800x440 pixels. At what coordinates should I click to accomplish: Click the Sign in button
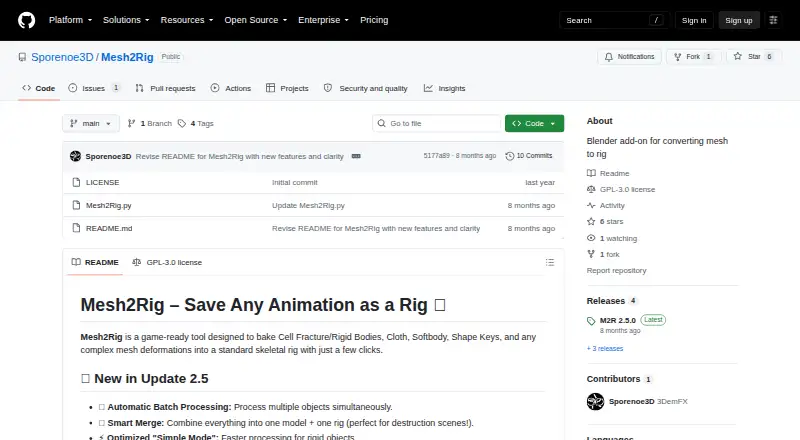694,20
